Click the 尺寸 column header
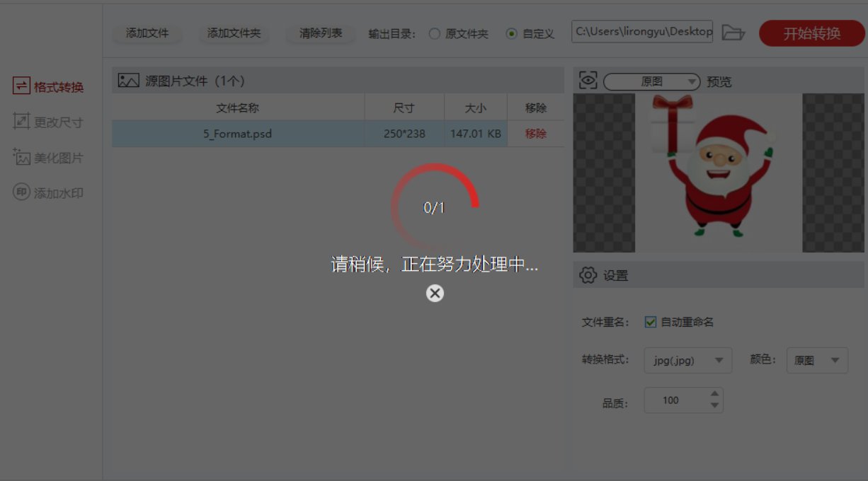 (x=404, y=108)
